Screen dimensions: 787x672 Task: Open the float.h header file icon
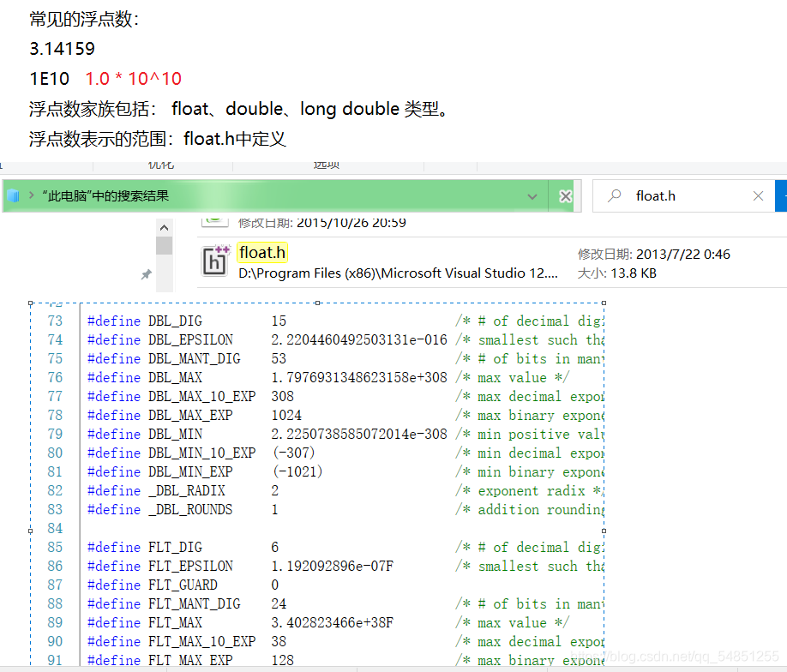point(216,261)
